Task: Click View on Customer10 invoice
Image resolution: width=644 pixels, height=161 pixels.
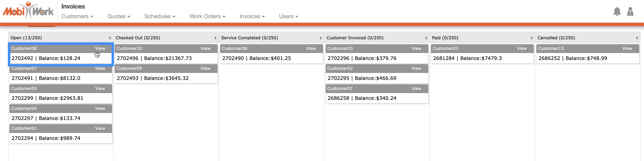Action: click(205, 48)
